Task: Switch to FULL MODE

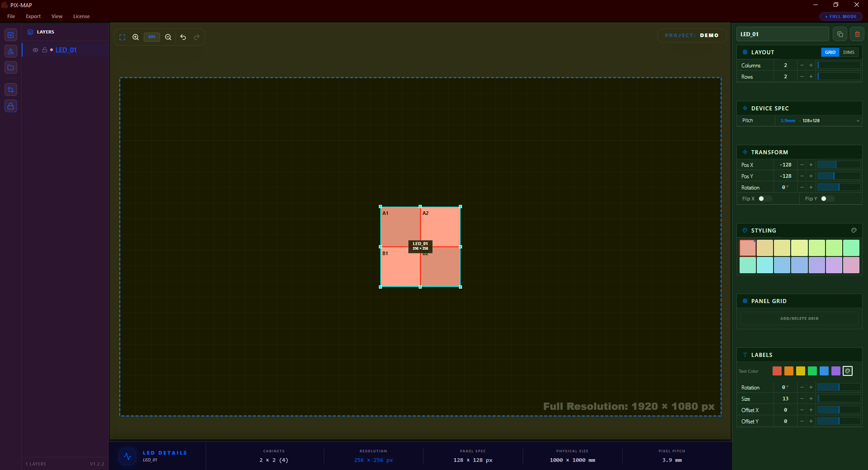Action: pos(840,16)
